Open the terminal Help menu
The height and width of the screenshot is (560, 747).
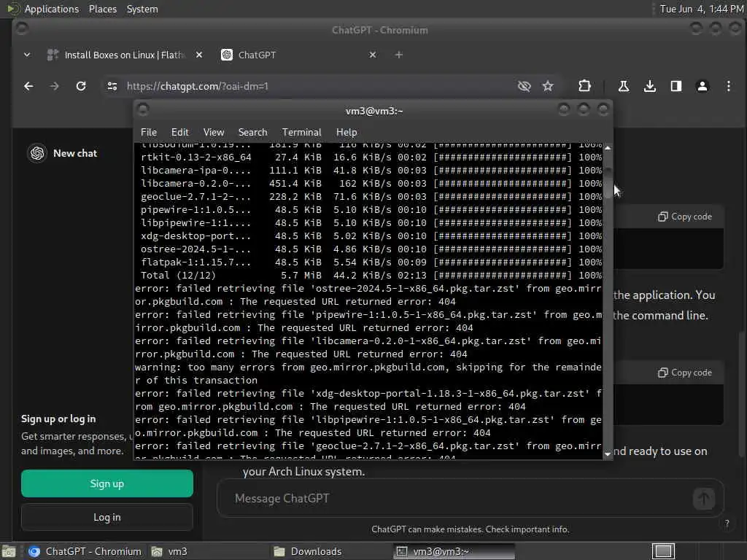(x=347, y=133)
